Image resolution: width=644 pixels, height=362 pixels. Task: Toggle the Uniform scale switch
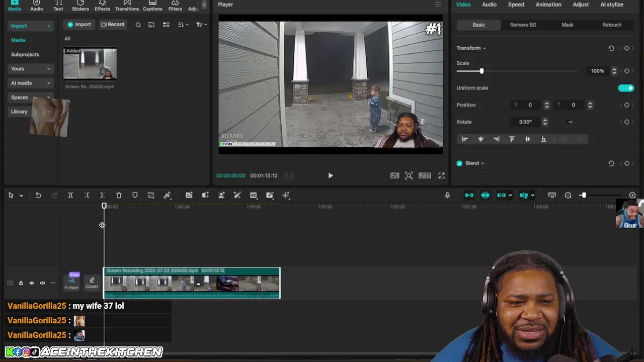click(x=626, y=88)
